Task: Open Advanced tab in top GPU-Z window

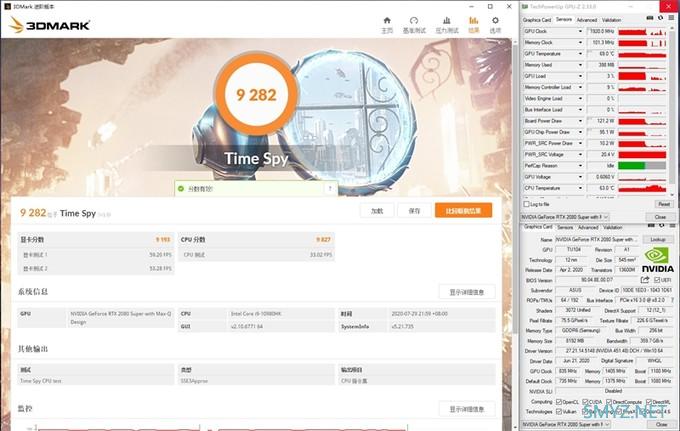Action: (x=587, y=20)
